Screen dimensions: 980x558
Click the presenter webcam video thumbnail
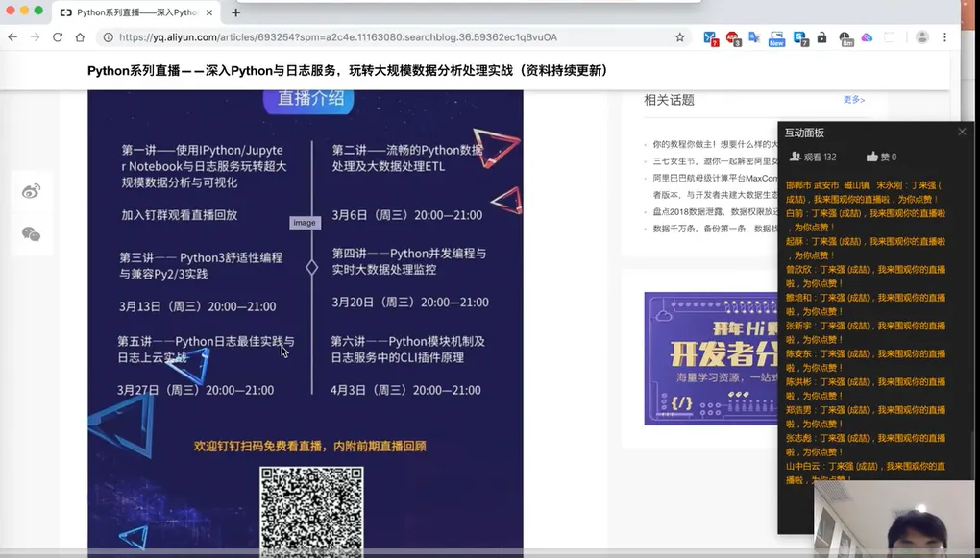[x=894, y=519]
